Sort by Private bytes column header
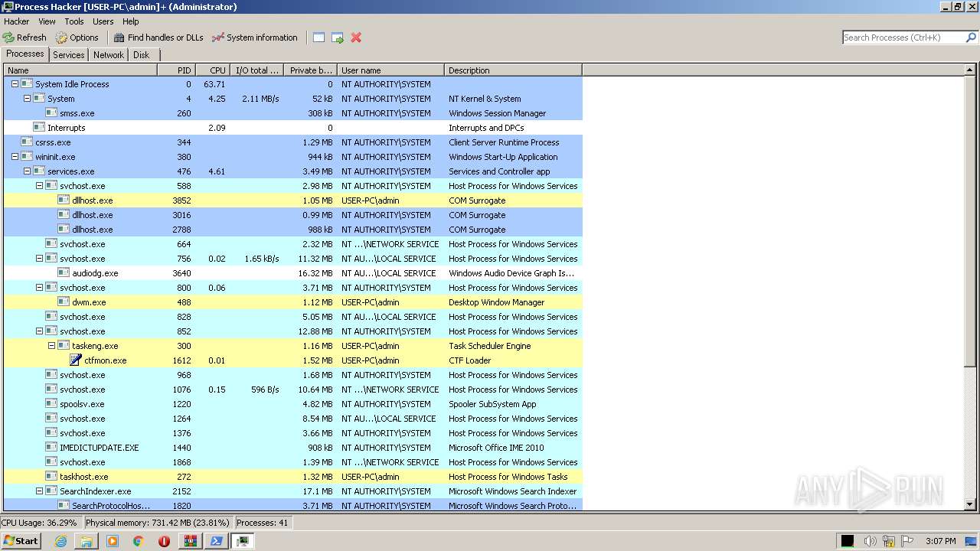This screenshot has height=551, width=980. click(310, 70)
